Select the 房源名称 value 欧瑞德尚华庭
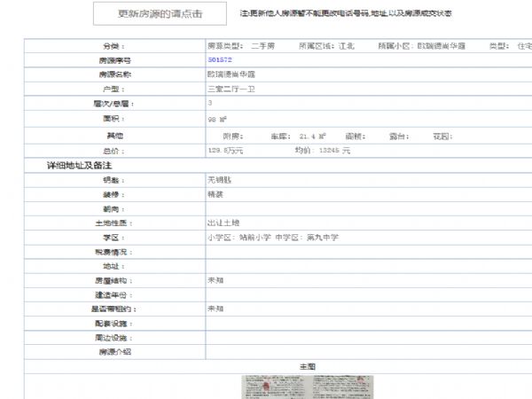Viewport: 532px width, 399px height. point(231,74)
